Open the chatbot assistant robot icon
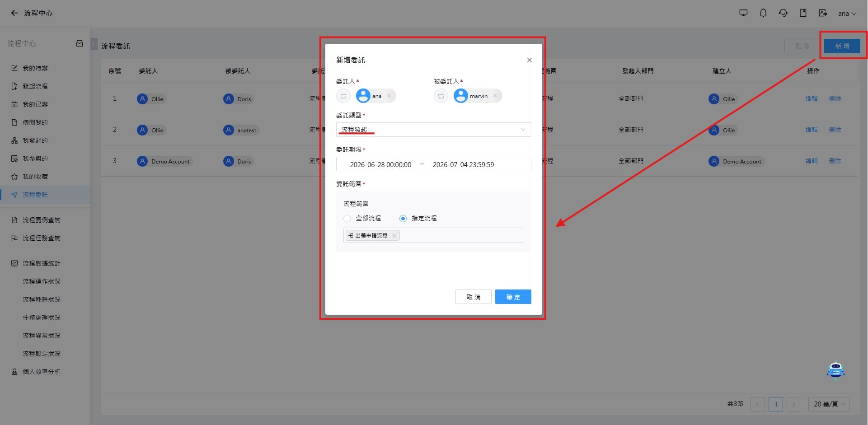The height and width of the screenshot is (425, 868). click(x=836, y=370)
